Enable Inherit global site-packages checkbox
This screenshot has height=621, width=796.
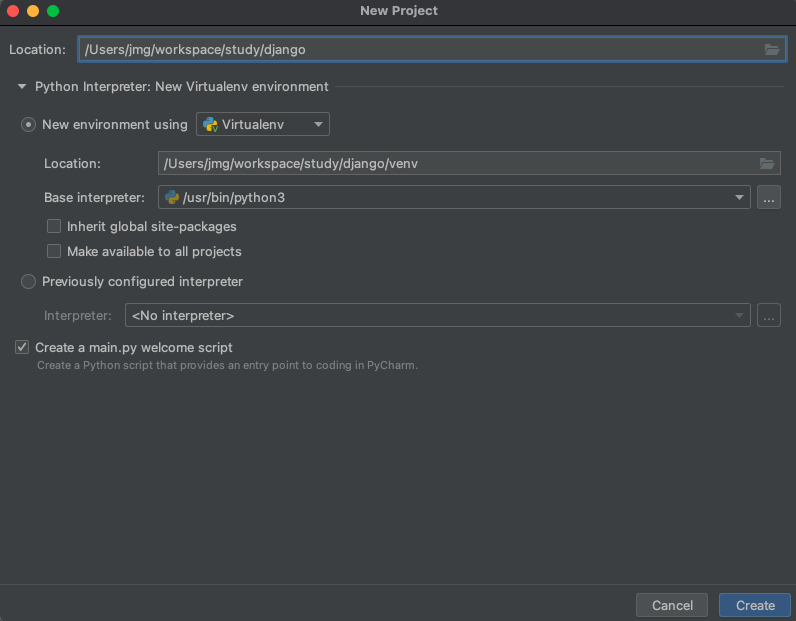[x=54, y=226]
